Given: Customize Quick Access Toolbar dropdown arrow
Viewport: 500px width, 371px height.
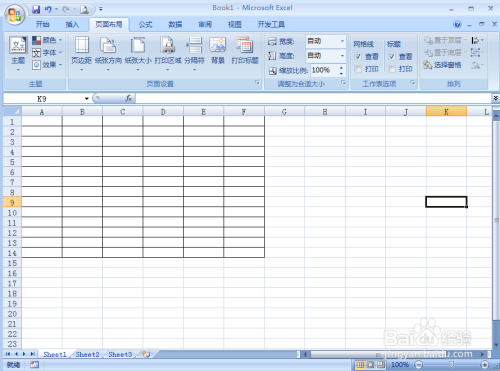Looking at the screenshot, I should click(x=101, y=9).
